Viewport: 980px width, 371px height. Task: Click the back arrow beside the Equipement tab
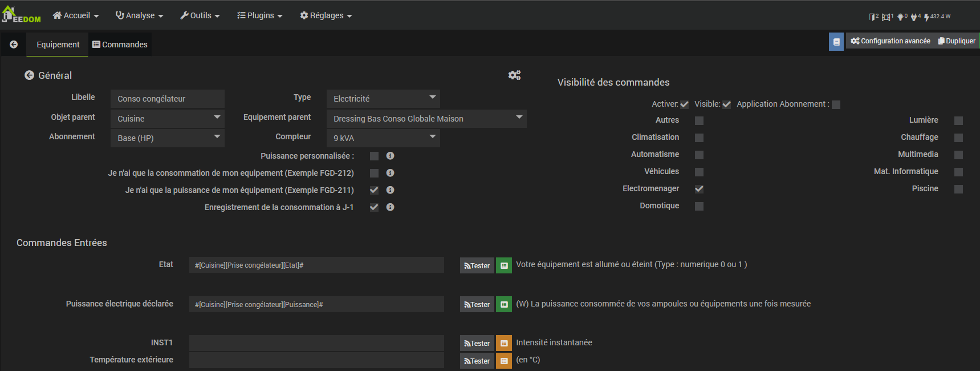14,45
